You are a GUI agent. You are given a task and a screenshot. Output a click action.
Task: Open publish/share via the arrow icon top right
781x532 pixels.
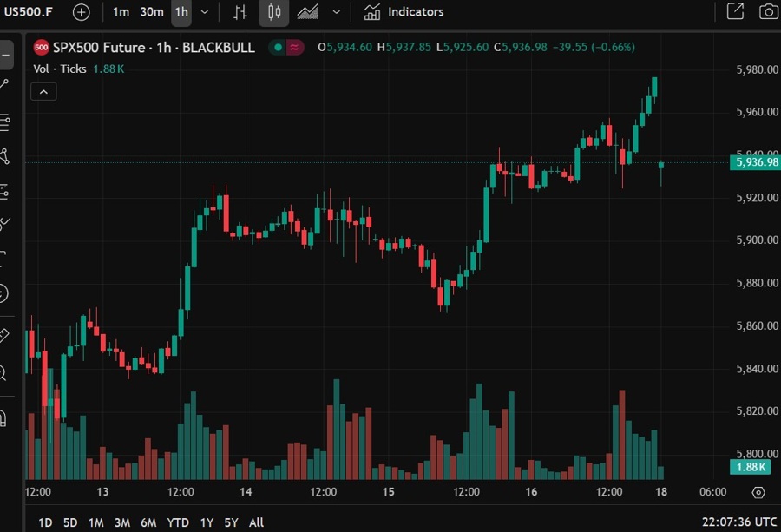tap(733, 12)
